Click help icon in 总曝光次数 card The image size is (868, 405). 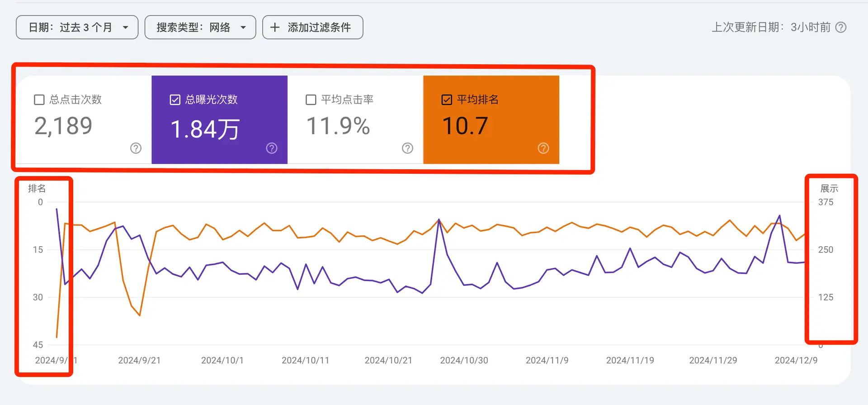click(272, 148)
